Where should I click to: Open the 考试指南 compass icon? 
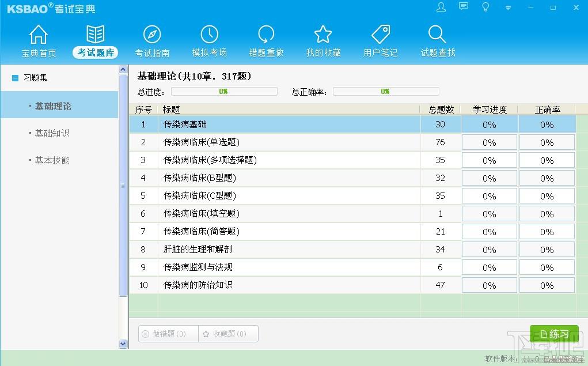click(152, 35)
